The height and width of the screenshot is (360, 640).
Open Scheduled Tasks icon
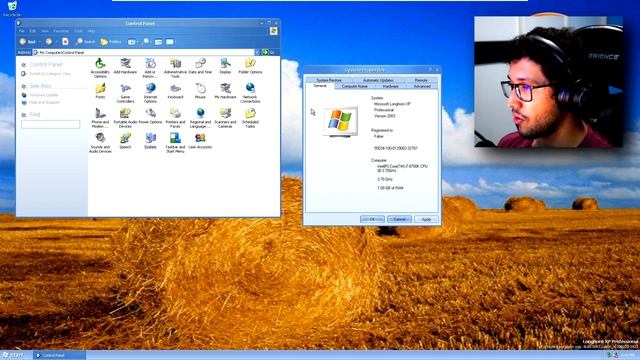click(250, 118)
